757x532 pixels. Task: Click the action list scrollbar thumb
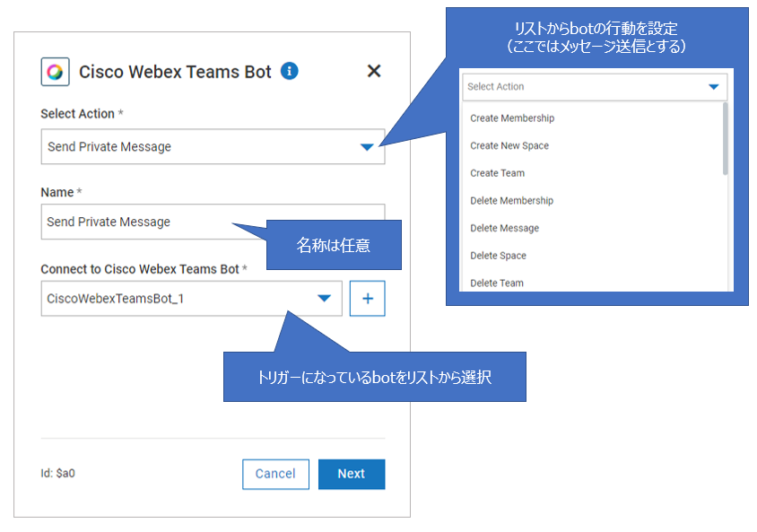(x=725, y=139)
